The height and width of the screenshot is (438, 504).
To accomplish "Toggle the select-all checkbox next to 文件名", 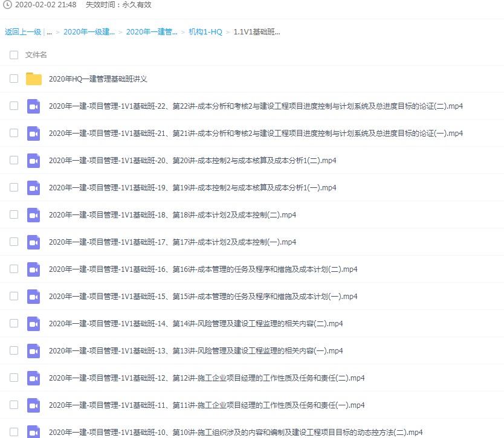I will (14, 55).
